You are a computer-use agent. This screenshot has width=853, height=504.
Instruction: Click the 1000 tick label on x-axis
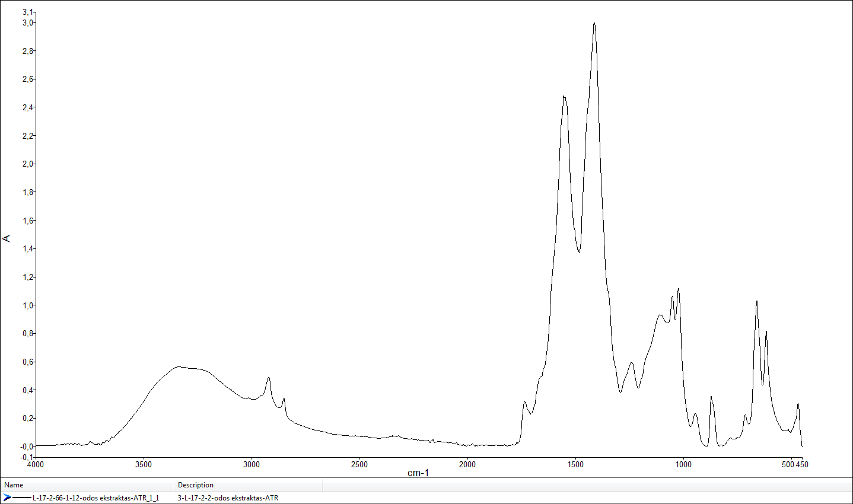pyautogui.click(x=683, y=464)
